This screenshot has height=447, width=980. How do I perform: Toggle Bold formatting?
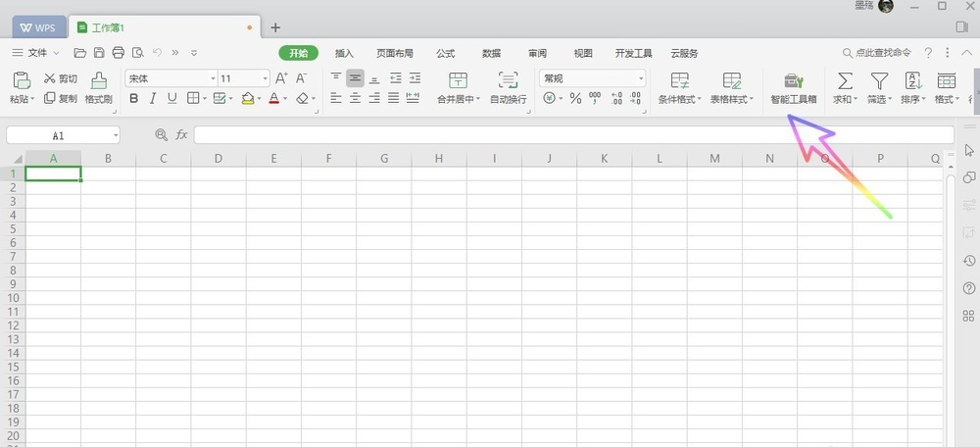tap(133, 98)
